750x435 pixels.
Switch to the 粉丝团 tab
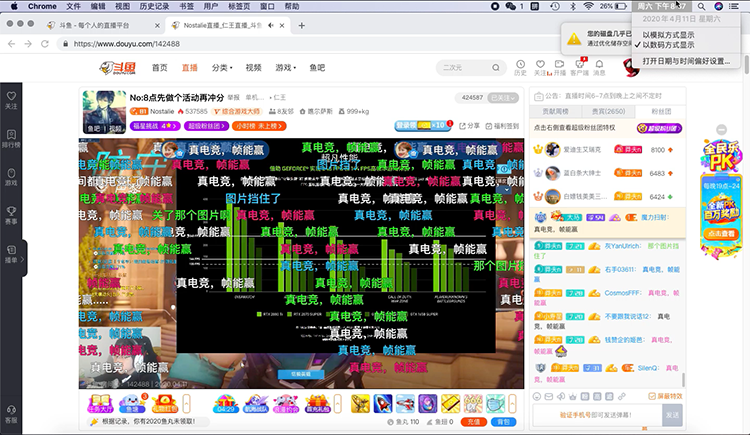[x=661, y=111]
